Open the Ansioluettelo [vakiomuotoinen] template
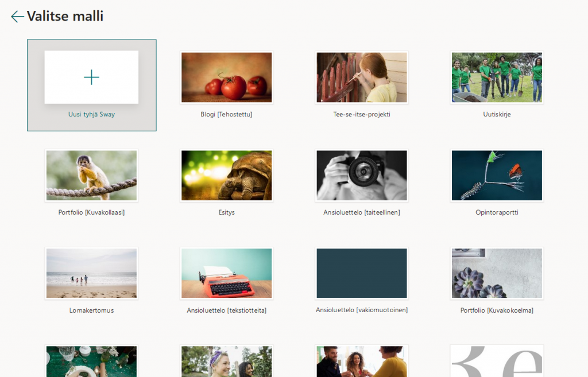This screenshot has width=588, height=377. click(x=361, y=273)
